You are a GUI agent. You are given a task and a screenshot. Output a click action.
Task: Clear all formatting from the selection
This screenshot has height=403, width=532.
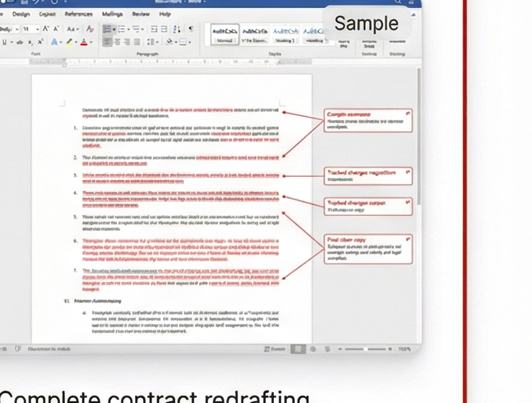[90, 29]
